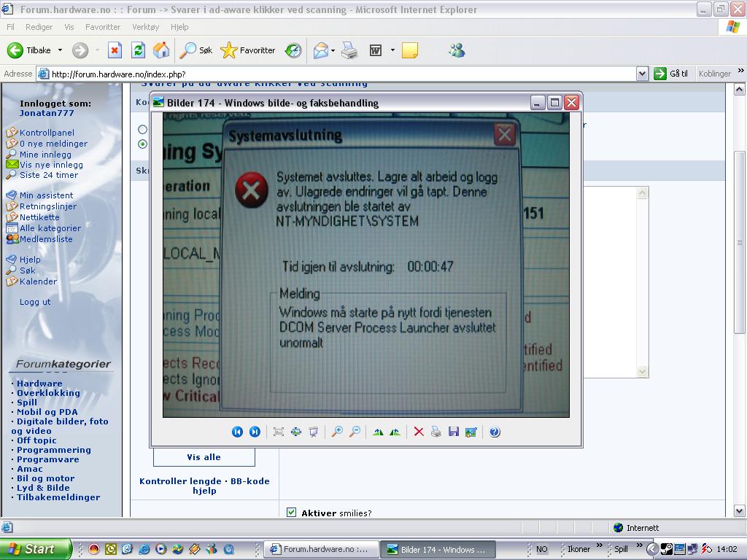Click Gå til button
The height and width of the screenshot is (560, 747).
click(x=671, y=74)
